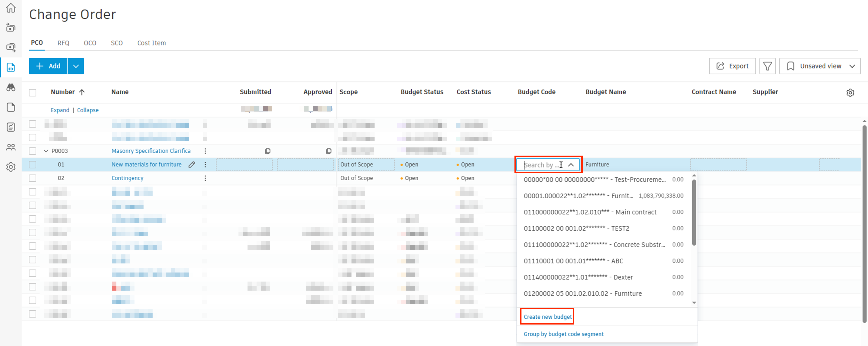Click the copy icon in P0003 Approved column
Screen dimensions: 868x346
coord(328,151)
